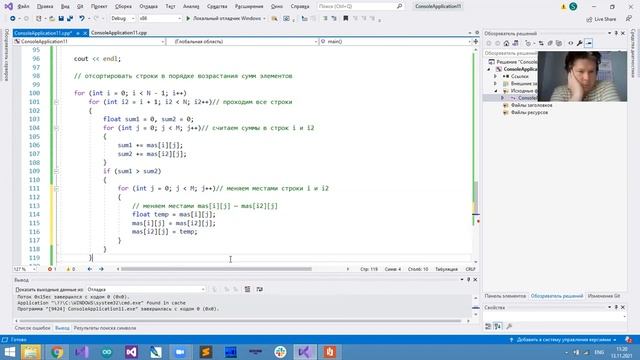This screenshot has width=640, height=360.
Task: Click the Output panel horizontal scrollbar
Action: pos(241,321)
